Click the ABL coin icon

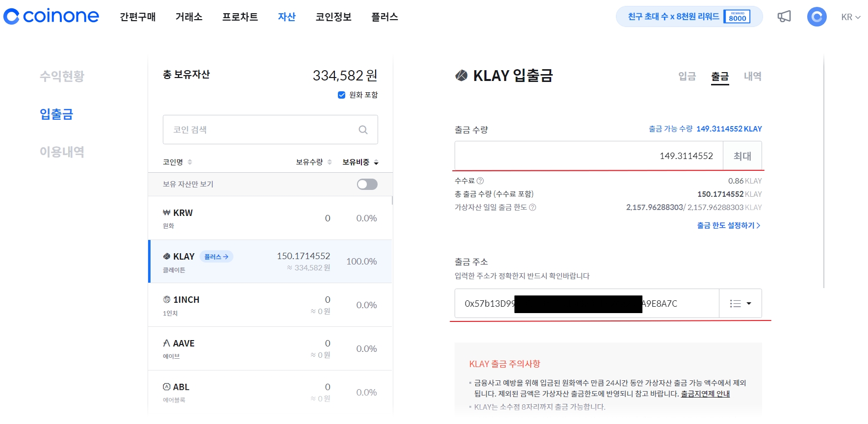(x=167, y=387)
